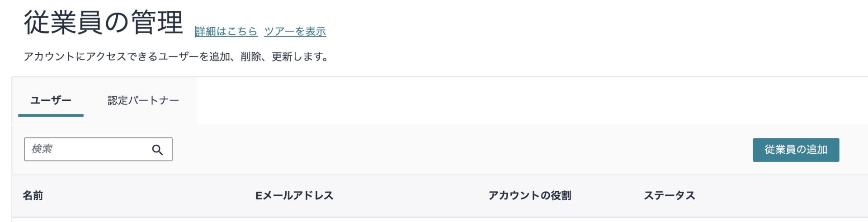Submit search using the magnifier icon
The image size is (868, 222).
click(157, 150)
